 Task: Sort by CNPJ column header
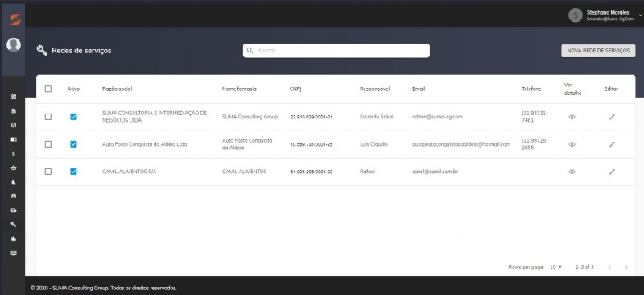point(295,89)
